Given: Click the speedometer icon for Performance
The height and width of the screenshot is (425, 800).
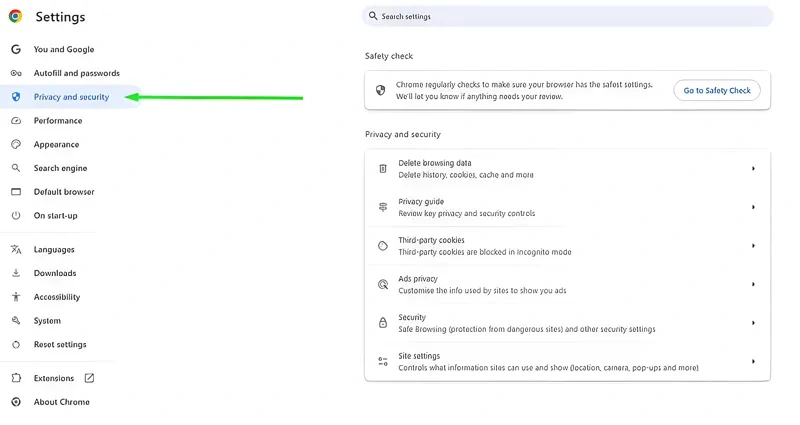Looking at the screenshot, I should (16, 121).
